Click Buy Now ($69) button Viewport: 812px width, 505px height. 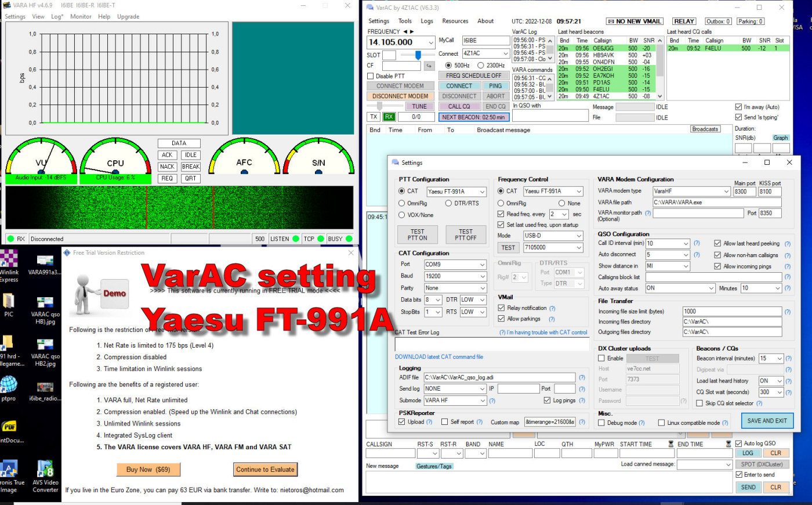tap(148, 470)
